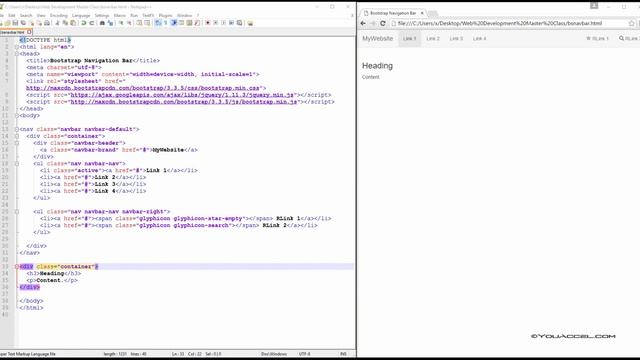
Task: Paste with the clipboard Paste icon
Action: click(73, 23)
